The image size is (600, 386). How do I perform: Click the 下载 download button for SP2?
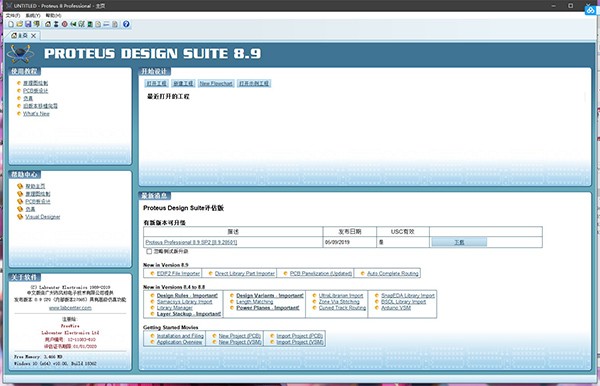[459, 242]
